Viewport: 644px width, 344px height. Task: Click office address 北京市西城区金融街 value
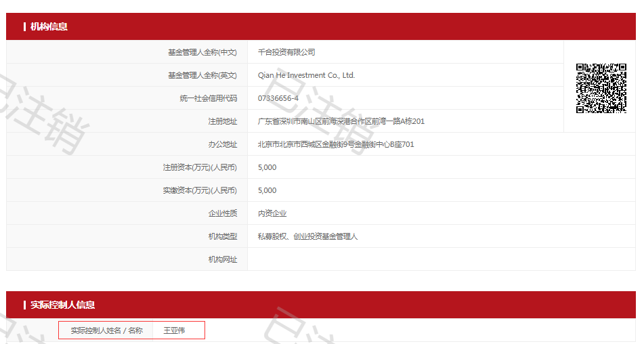click(x=336, y=144)
